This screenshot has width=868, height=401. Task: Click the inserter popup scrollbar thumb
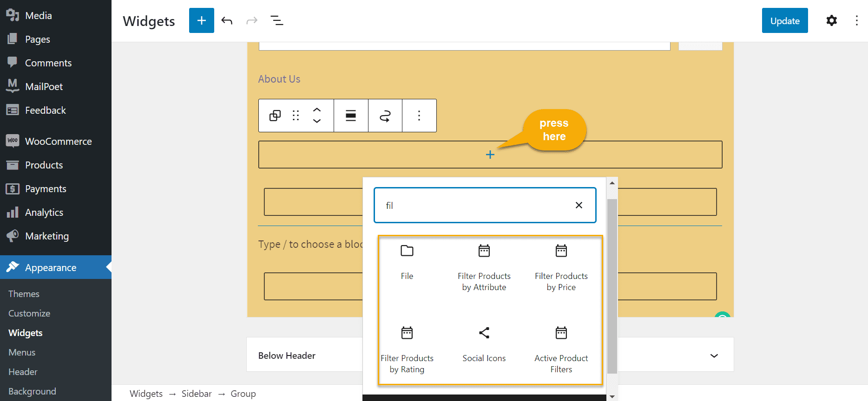pos(612,286)
